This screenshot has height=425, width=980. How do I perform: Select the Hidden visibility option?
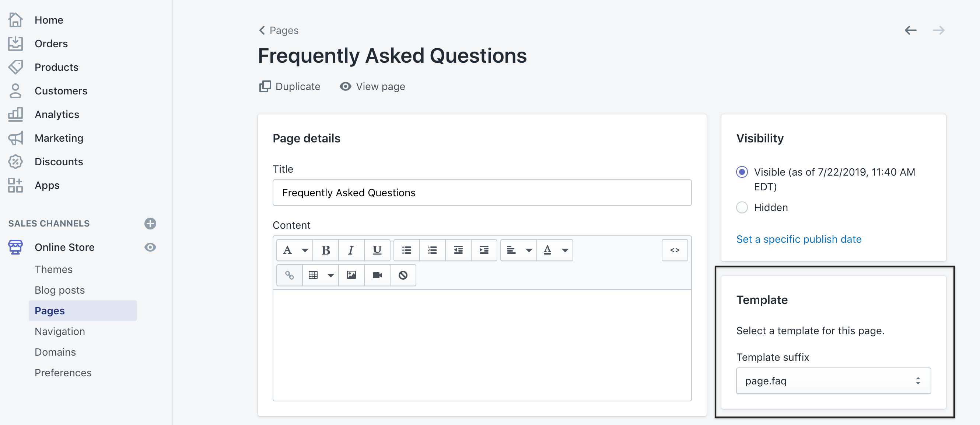742,207
